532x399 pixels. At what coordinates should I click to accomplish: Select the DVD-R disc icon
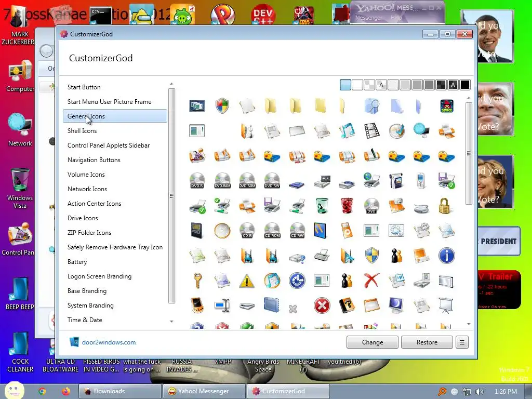(x=197, y=181)
